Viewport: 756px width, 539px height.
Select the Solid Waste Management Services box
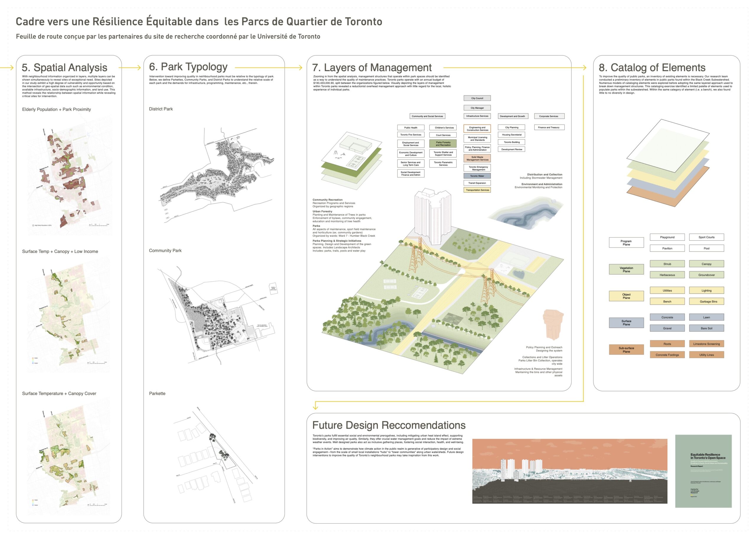click(477, 158)
